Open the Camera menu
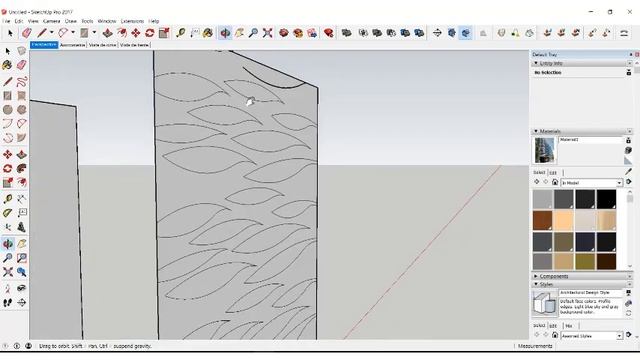Image resolution: width=640 pixels, height=360 pixels. point(51,21)
